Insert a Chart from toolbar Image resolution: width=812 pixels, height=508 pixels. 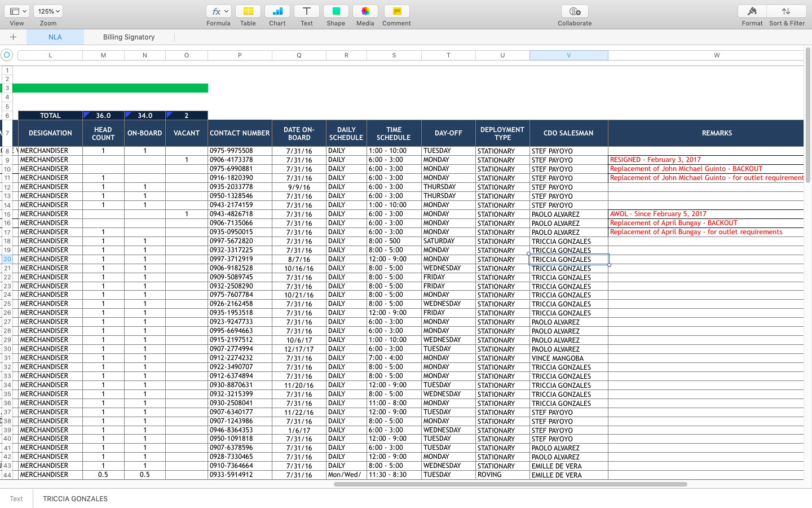[277, 11]
